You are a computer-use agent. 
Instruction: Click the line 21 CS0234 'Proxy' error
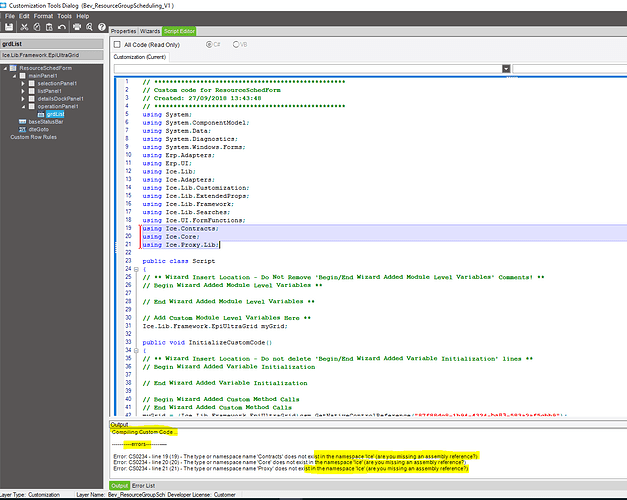(291, 468)
